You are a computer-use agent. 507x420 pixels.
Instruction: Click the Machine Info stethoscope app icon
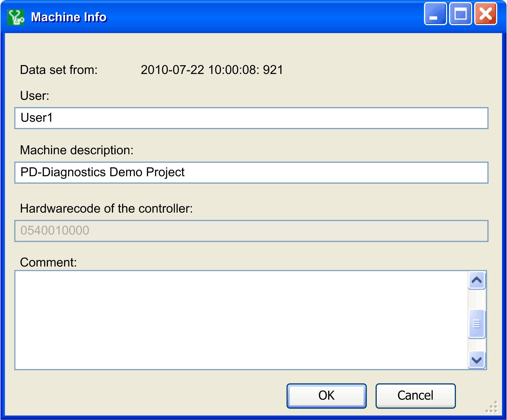tap(16, 17)
